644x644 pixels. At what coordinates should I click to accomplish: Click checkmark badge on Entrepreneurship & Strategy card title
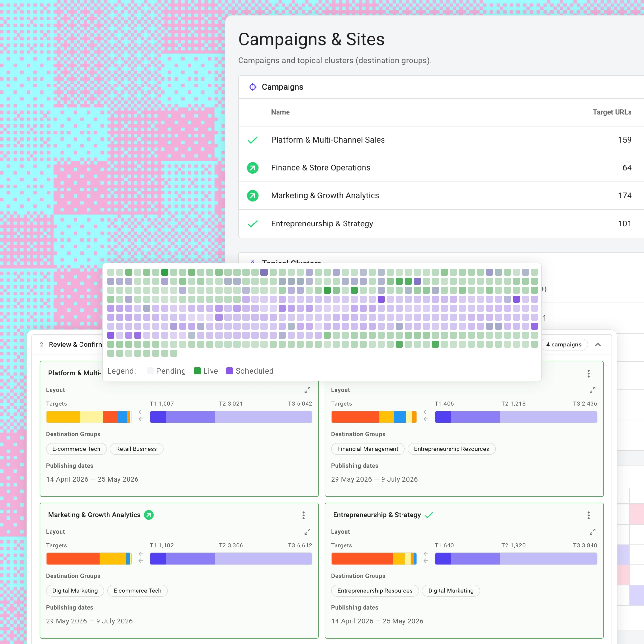click(429, 515)
